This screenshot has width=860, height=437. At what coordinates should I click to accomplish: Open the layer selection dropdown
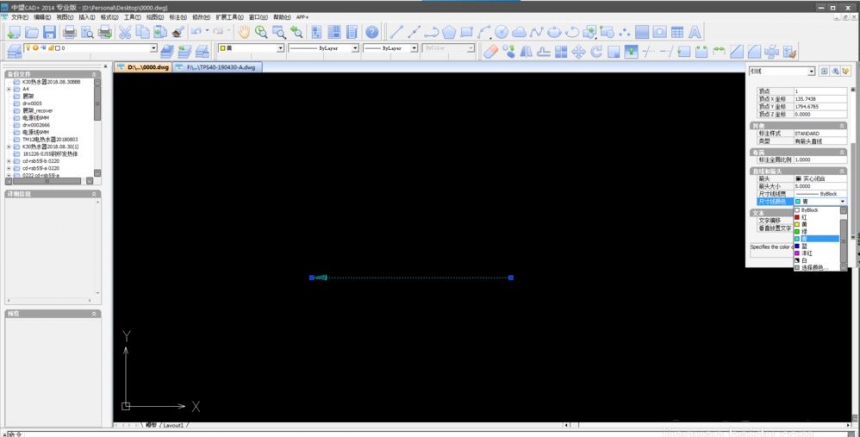[x=153, y=48]
